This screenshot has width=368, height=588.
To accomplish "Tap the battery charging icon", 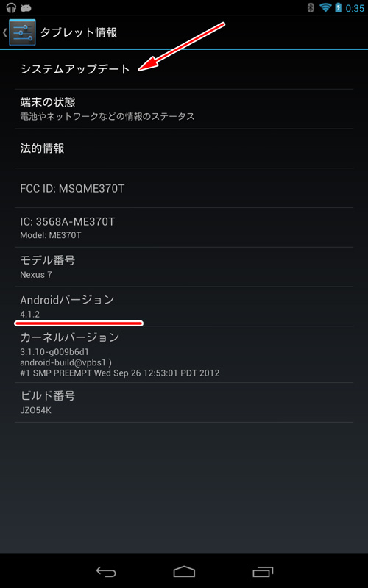I will 338,8.
